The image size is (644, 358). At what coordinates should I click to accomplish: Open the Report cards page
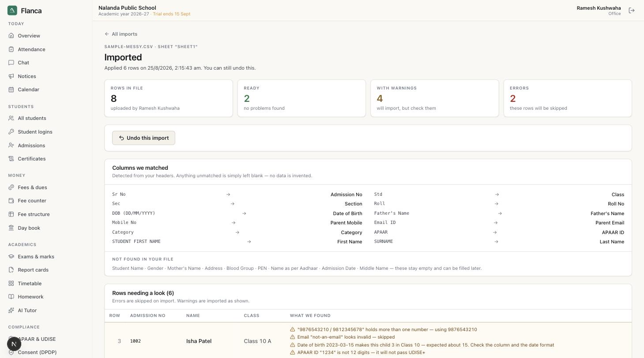[33, 270]
